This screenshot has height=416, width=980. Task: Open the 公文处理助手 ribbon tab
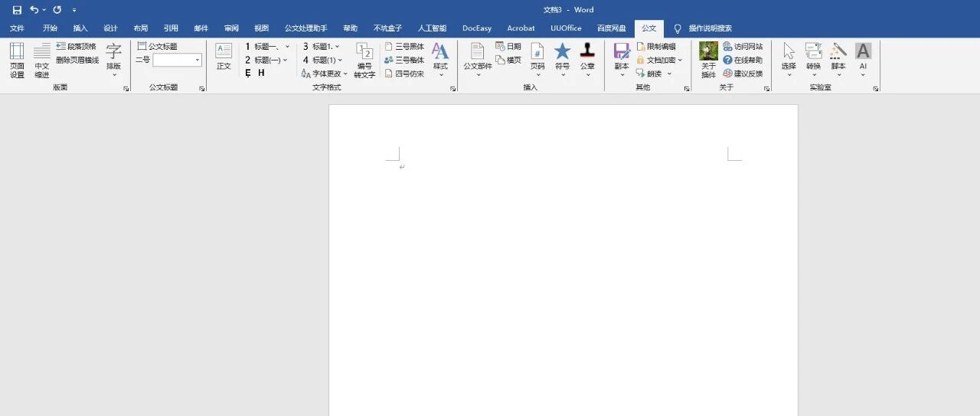[x=306, y=28]
